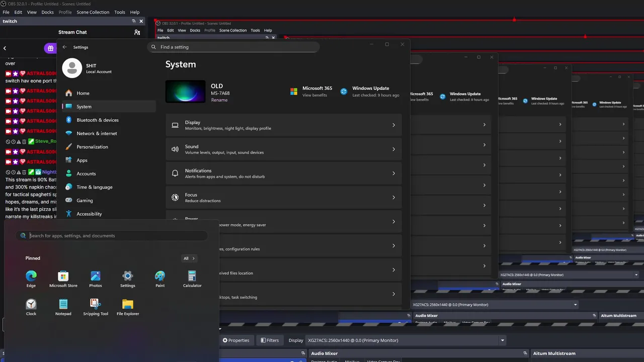Open the Photos pinned app
Screen dimensions: 644x362
point(96,279)
